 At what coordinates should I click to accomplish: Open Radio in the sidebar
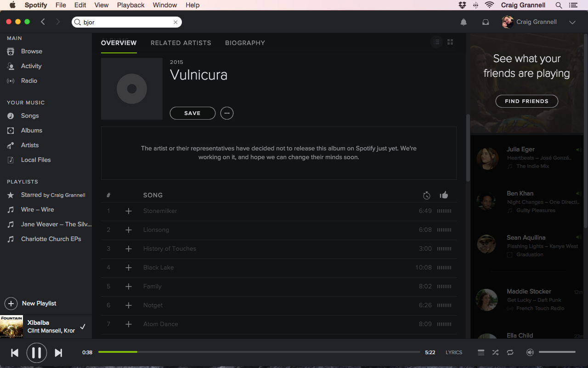pyautogui.click(x=29, y=81)
